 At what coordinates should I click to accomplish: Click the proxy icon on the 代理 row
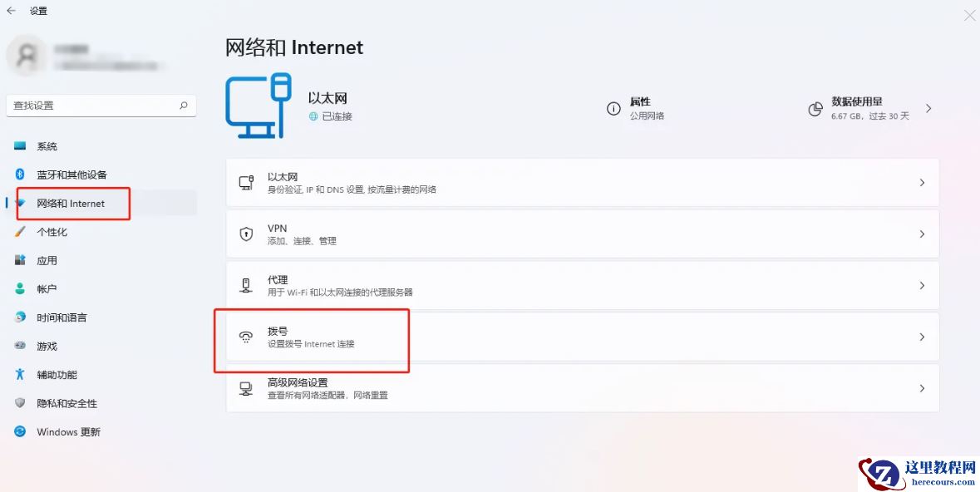click(246, 285)
